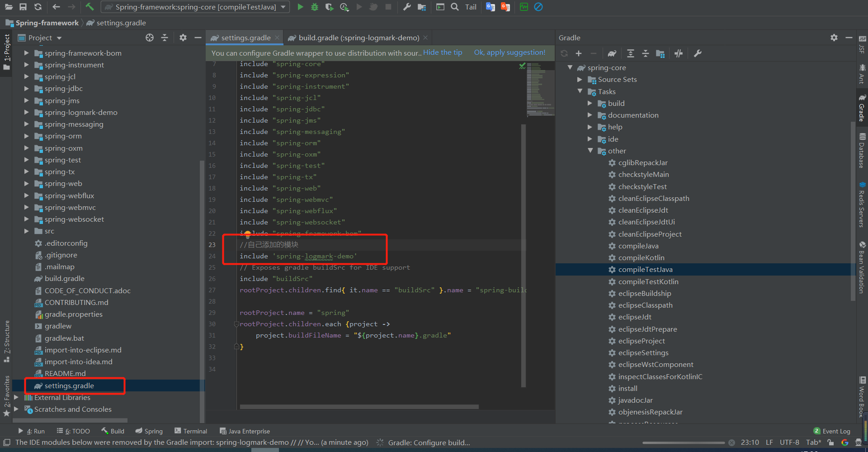Start debugging with the bug icon

pos(315,7)
